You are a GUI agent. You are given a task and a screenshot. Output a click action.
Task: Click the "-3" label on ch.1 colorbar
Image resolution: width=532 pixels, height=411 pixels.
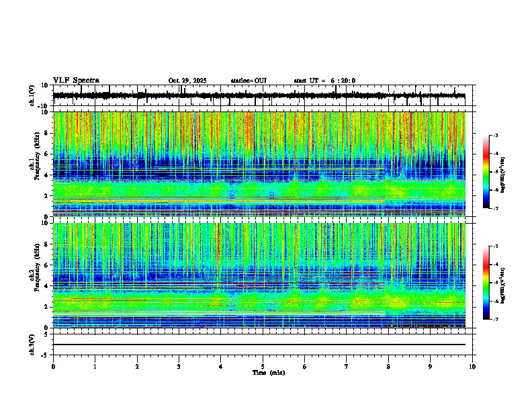click(495, 135)
